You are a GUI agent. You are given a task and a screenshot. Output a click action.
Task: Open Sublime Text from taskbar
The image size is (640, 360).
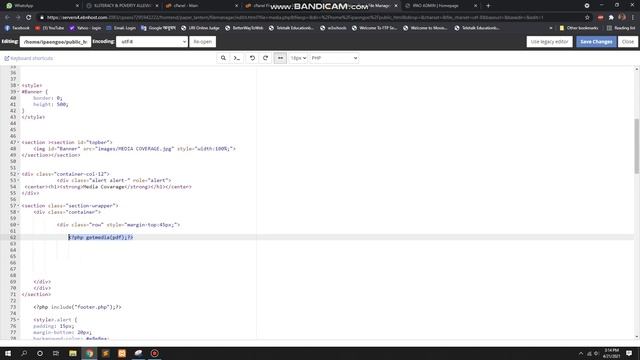tap(105, 353)
